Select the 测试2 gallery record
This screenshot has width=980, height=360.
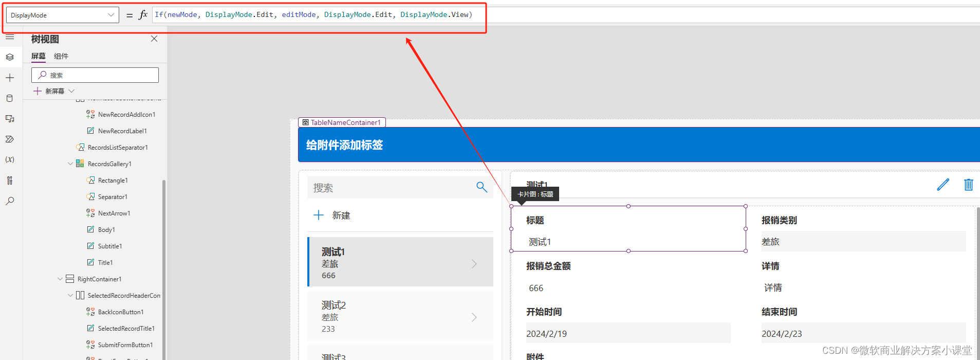400,315
